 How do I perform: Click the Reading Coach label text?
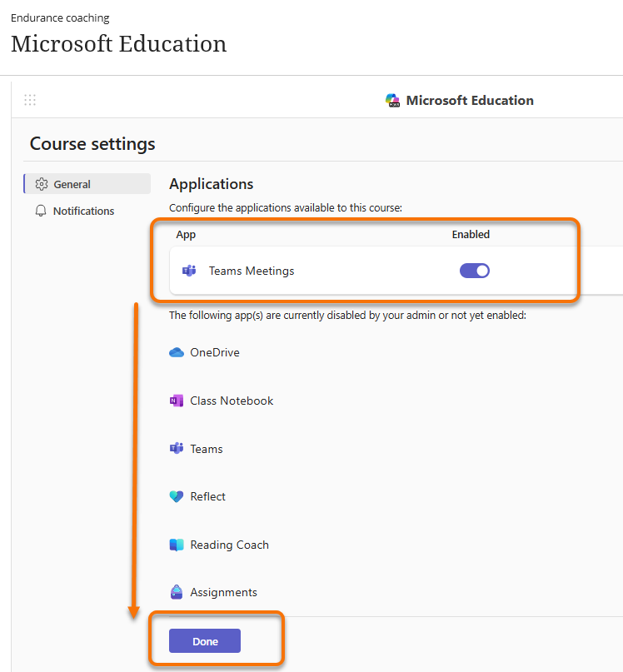coord(229,545)
